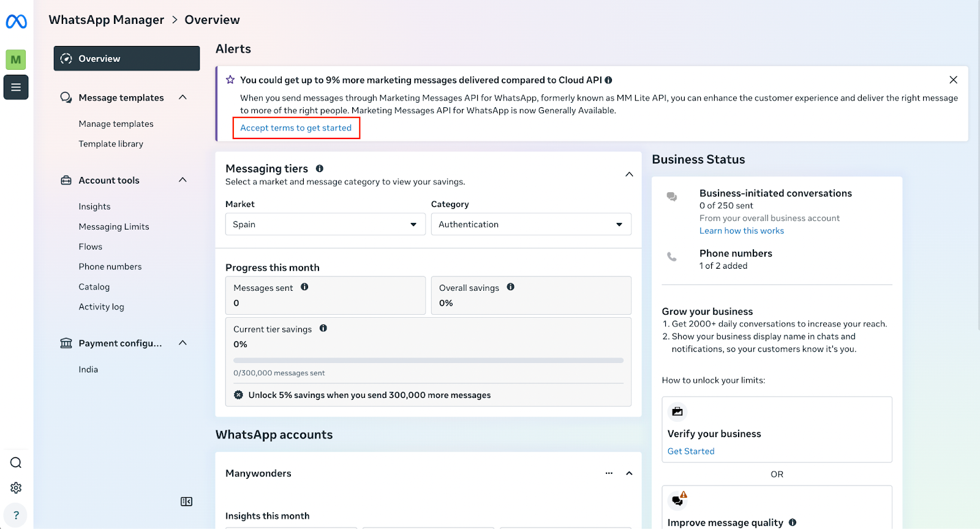Click info icon beside Overall savings
Screen dimensions: 980x529
coord(511,287)
